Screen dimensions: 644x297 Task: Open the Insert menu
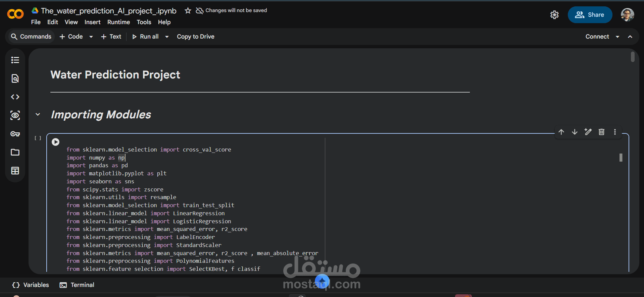[92, 22]
